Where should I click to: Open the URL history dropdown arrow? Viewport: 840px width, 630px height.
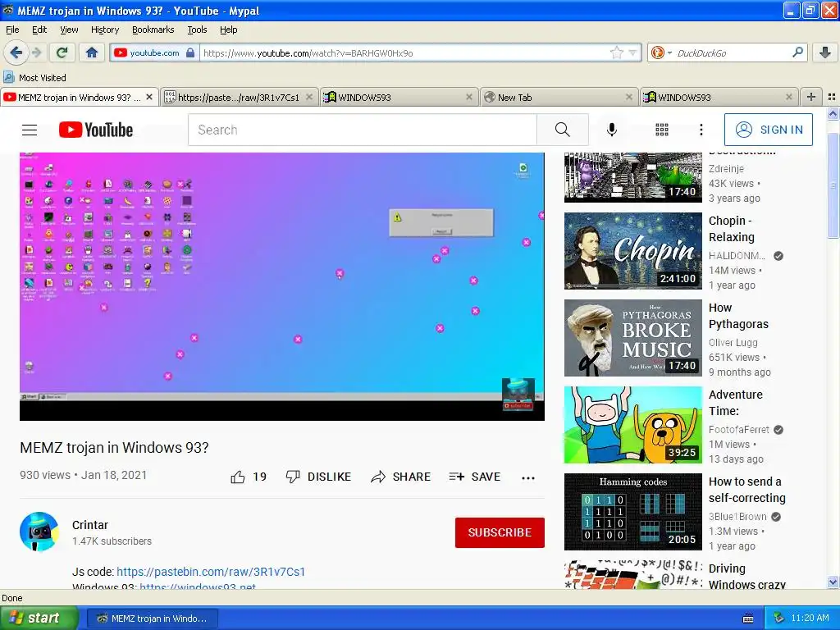(x=632, y=53)
